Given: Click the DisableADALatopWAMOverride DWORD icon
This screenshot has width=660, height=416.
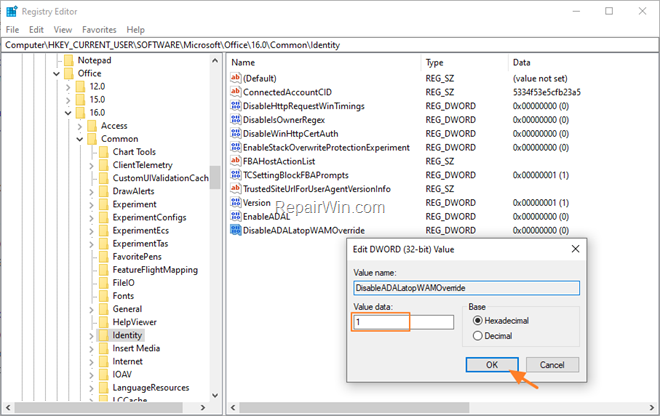Looking at the screenshot, I should 235,230.
